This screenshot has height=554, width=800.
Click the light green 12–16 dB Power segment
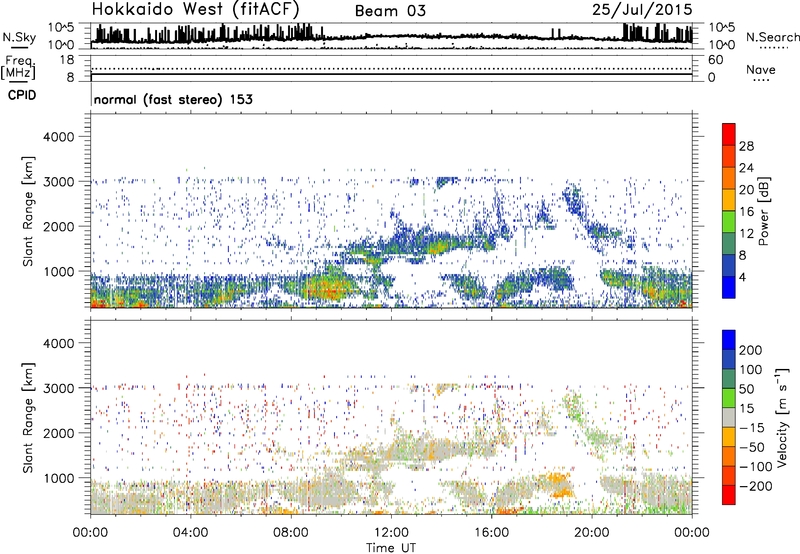tap(729, 221)
